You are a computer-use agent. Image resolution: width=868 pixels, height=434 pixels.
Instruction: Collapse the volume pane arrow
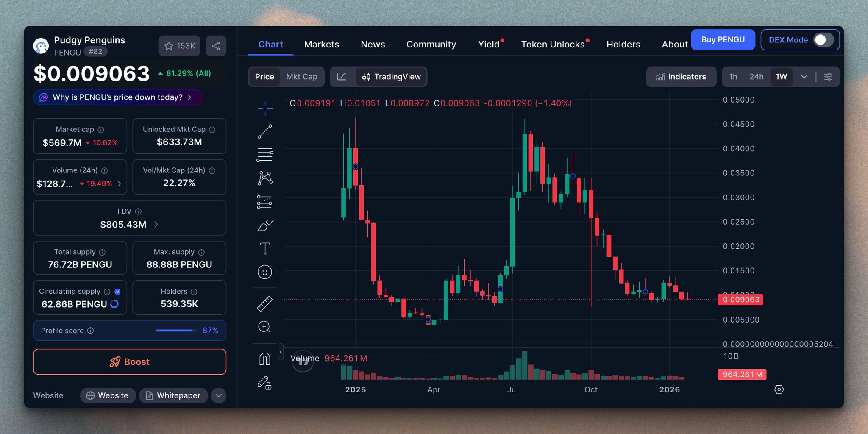[x=281, y=352]
